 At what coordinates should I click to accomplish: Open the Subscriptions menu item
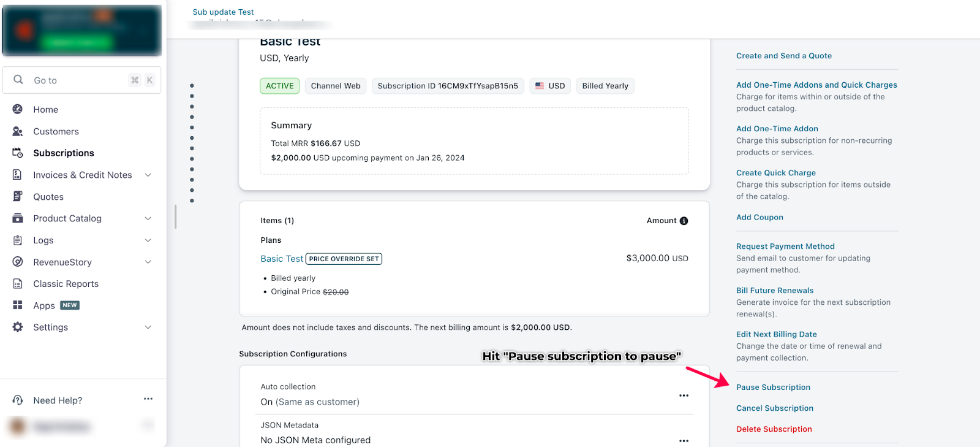click(64, 153)
